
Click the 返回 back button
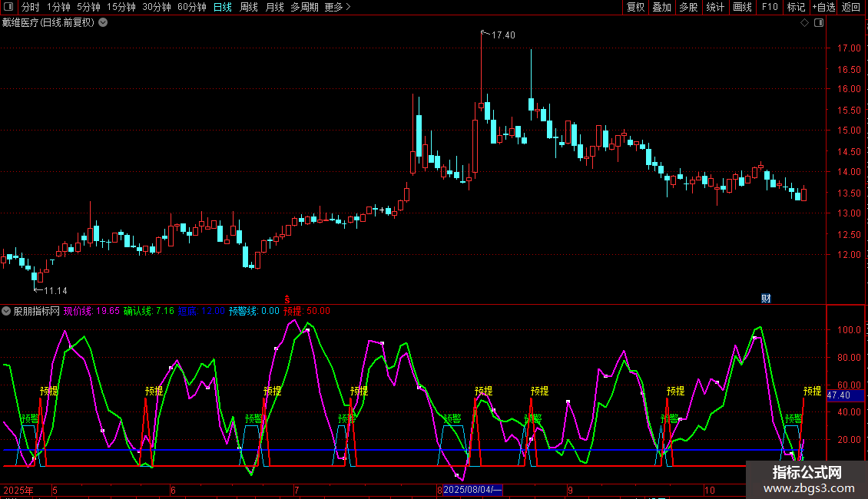pos(851,7)
